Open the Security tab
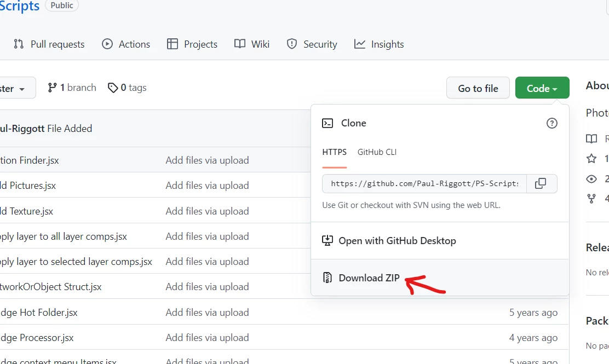The width and height of the screenshot is (609, 364). [312, 44]
